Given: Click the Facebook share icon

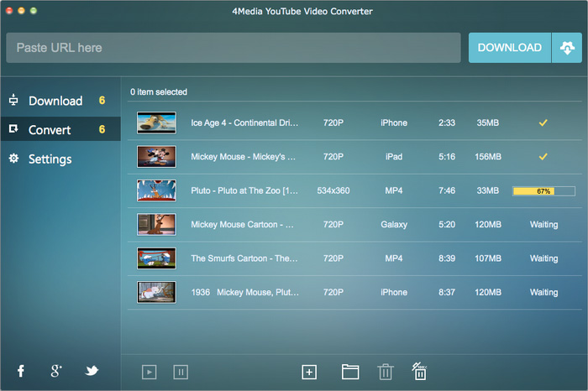Looking at the screenshot, I should coord(21,371).
